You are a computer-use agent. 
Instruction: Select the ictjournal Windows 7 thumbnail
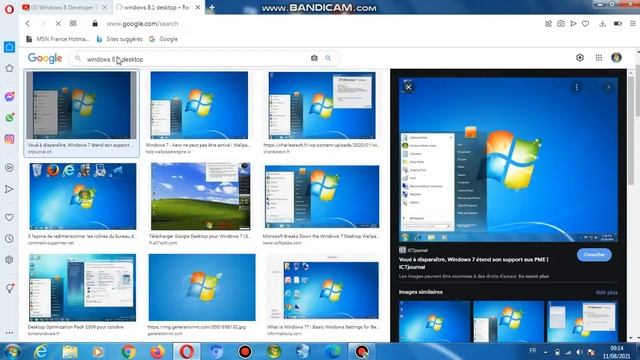click(x=82, y=105)
